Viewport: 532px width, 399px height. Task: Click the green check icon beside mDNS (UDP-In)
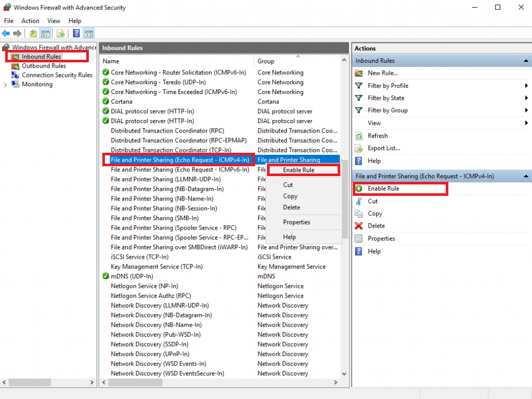(x=105, y=276)
